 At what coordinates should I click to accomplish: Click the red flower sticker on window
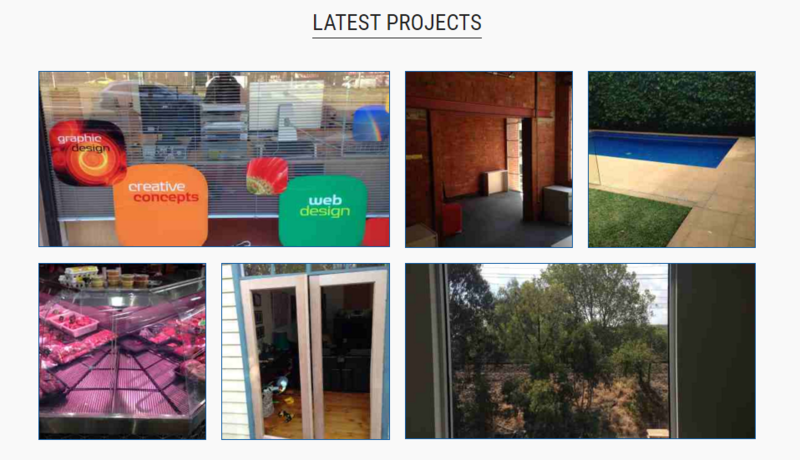(267, 176)
